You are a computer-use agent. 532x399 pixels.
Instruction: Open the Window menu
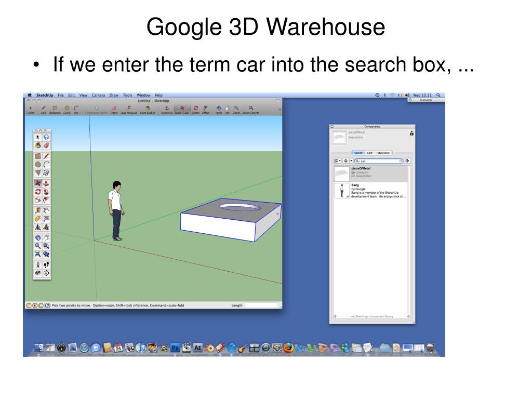[x=143, y=96]
